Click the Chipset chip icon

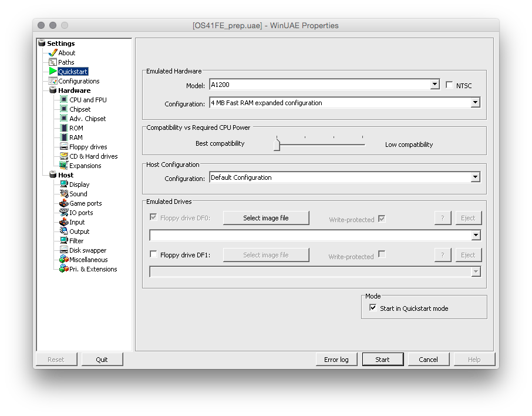point(64,109)
